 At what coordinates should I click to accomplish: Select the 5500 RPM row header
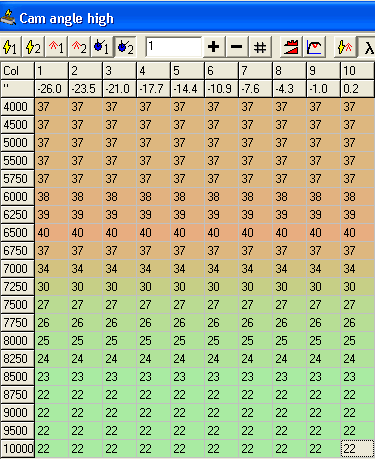click(x=17, y=161)
